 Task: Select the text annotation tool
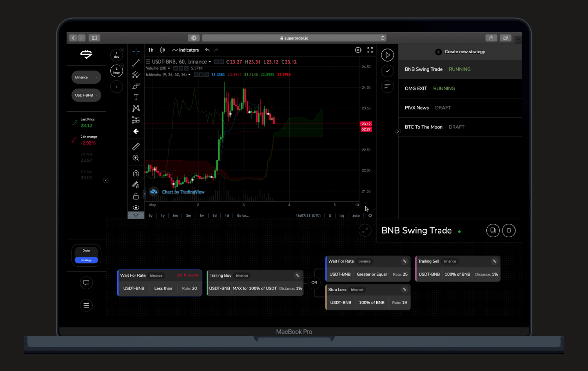tap(136, 97)
